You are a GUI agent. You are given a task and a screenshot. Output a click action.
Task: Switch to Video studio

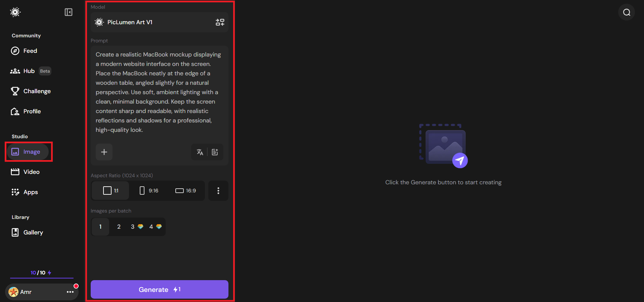coord(25,172)
